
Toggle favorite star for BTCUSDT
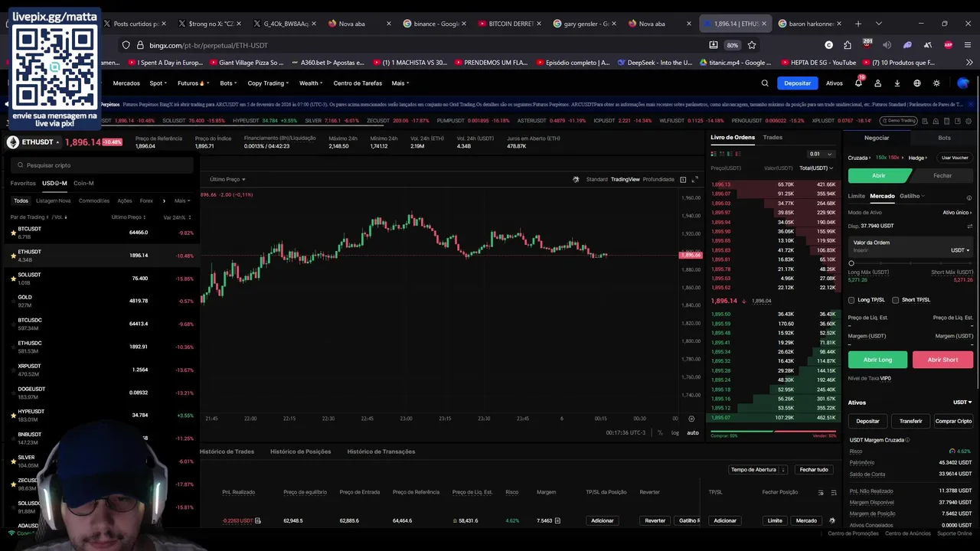[13, 233]
